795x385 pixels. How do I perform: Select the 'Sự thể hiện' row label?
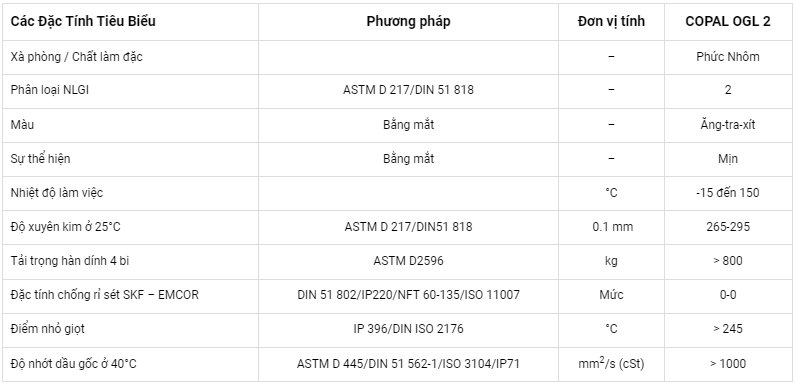point(41,159)
